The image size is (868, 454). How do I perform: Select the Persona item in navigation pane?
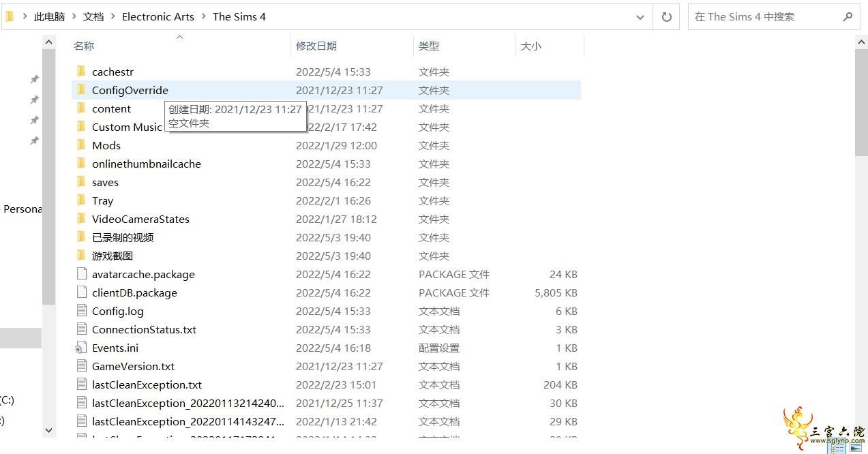pos(23,209)
